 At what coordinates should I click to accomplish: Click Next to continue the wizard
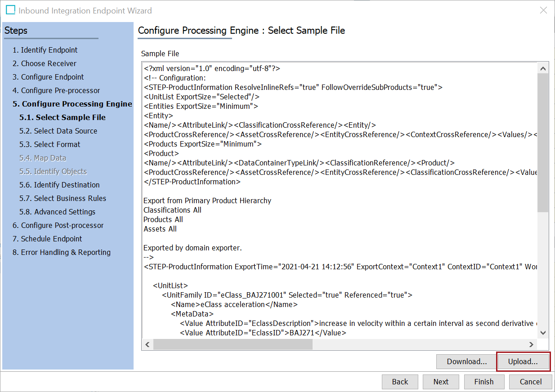[441, 382]
